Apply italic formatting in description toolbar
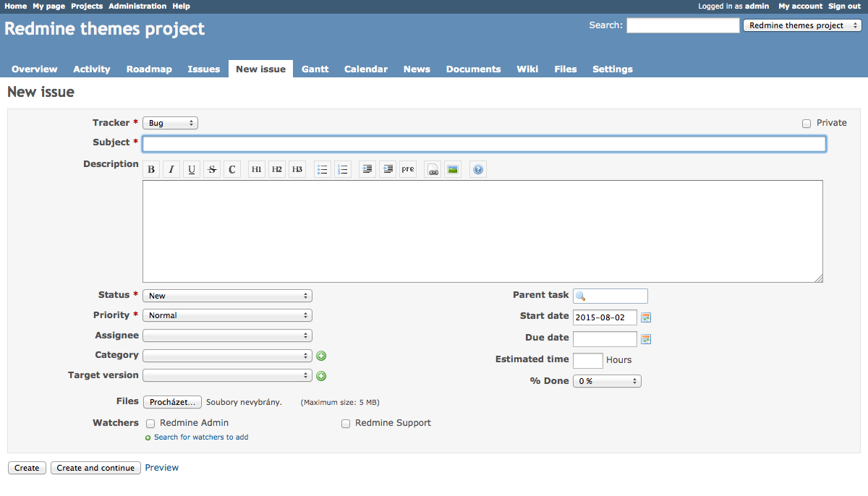 point(171,170)
